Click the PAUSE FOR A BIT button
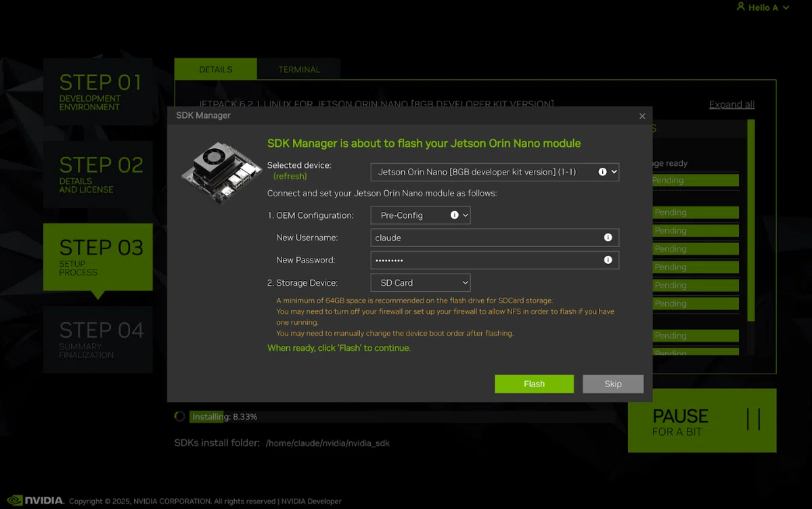812x509 pixels. coord(702,420)
